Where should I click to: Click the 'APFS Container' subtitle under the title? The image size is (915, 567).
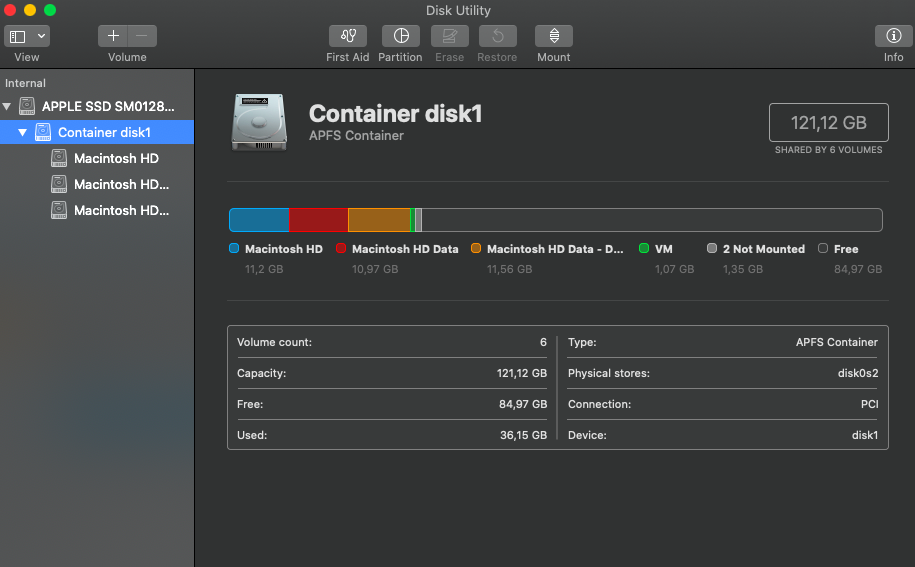click(x=356, y=135)
